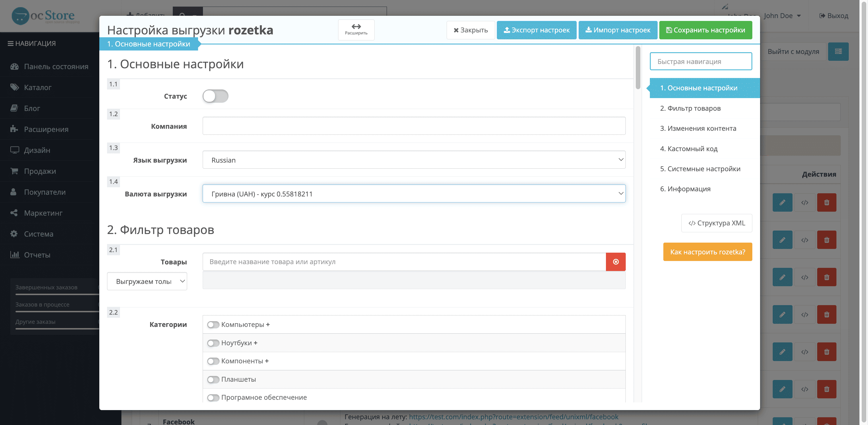
Task: Click the Компания text input field
Action: pos(414,126)
